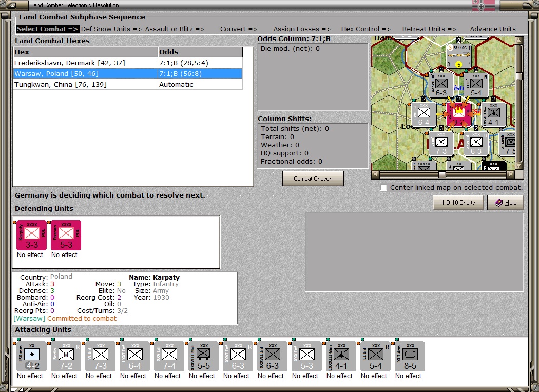Click the LXXI Inf 6-4 counter on the map
This screenshot has width=539, height=392.
click(x=424, y=114)
